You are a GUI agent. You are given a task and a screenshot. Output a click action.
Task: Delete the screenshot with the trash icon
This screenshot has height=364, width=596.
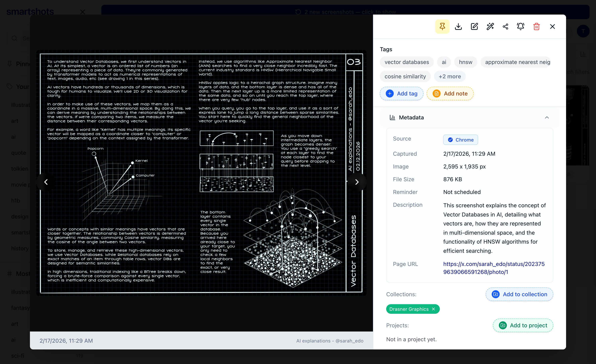coord(537,26)
